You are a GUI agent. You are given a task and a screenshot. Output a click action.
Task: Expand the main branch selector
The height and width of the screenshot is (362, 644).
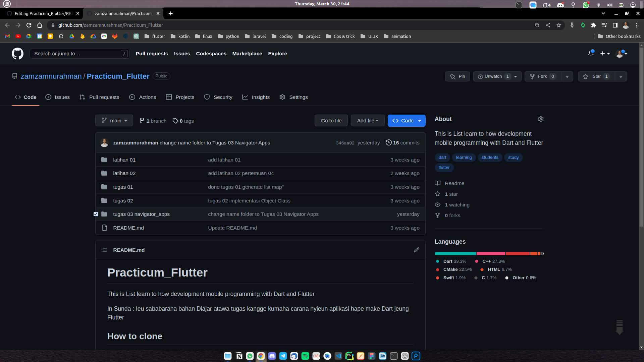click(x=114, y=120)
